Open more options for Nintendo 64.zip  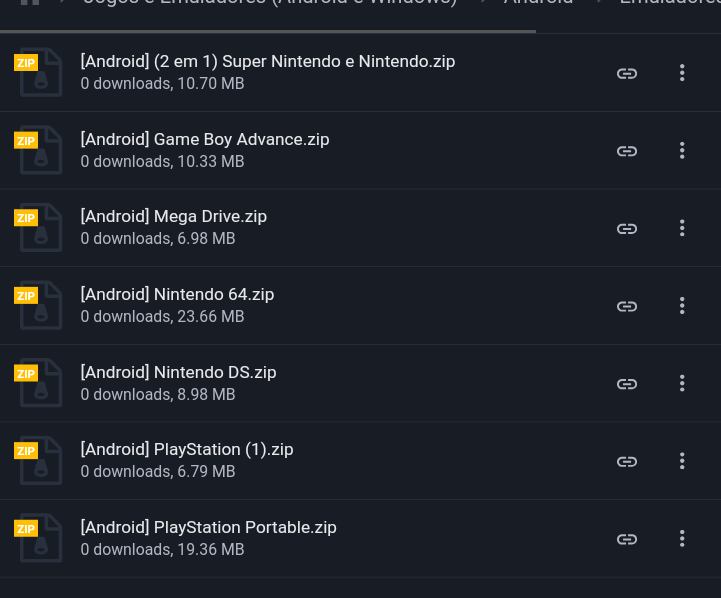click(x=682, y=306)
